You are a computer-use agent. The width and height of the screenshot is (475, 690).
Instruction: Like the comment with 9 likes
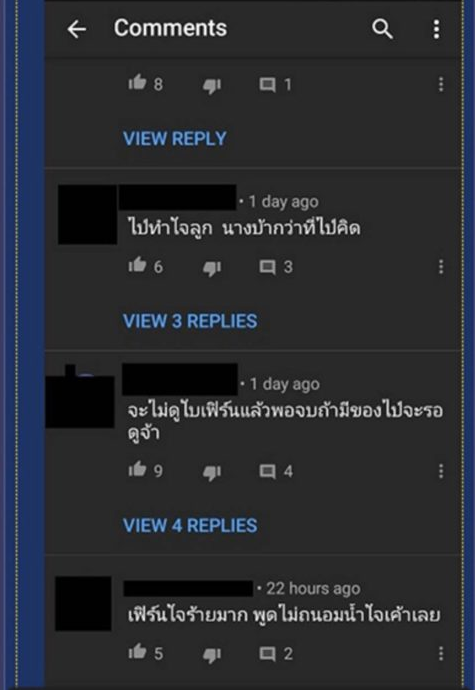(x=137, y=469)
